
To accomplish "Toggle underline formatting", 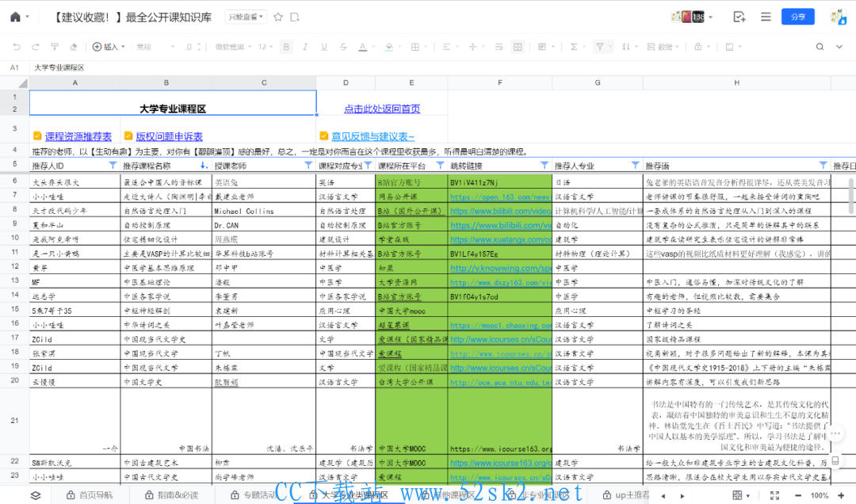I will 324,47.
